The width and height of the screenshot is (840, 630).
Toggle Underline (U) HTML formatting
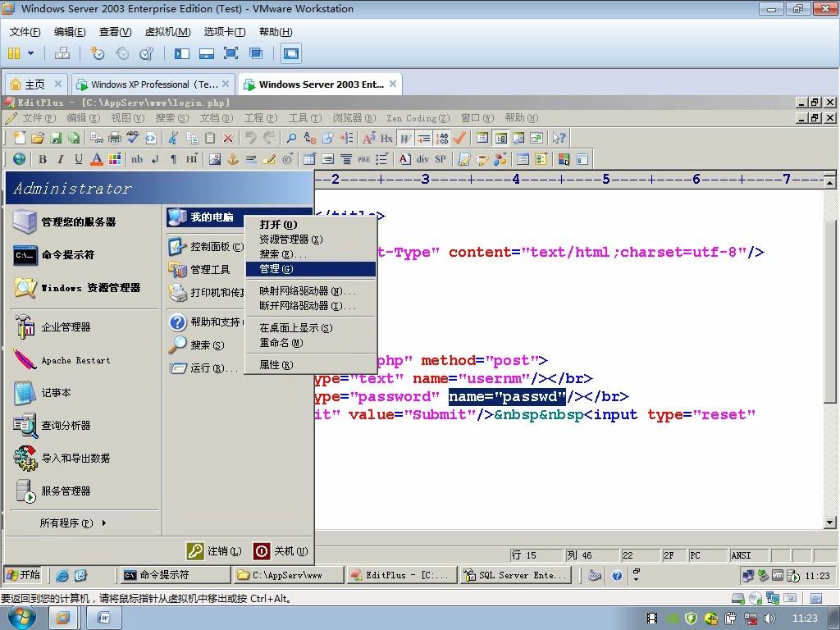79,159
